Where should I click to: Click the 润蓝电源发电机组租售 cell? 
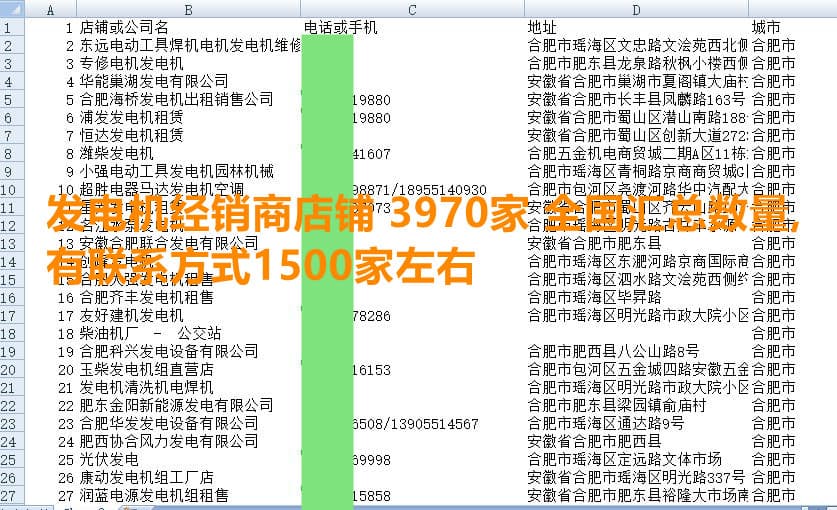154,495
